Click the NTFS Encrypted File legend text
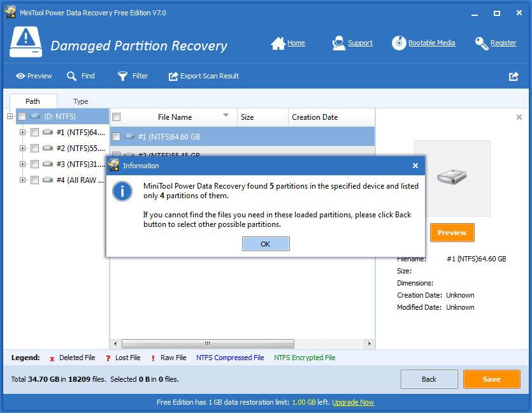Screen dimensions: 532x413 click(x=305, y=358)
